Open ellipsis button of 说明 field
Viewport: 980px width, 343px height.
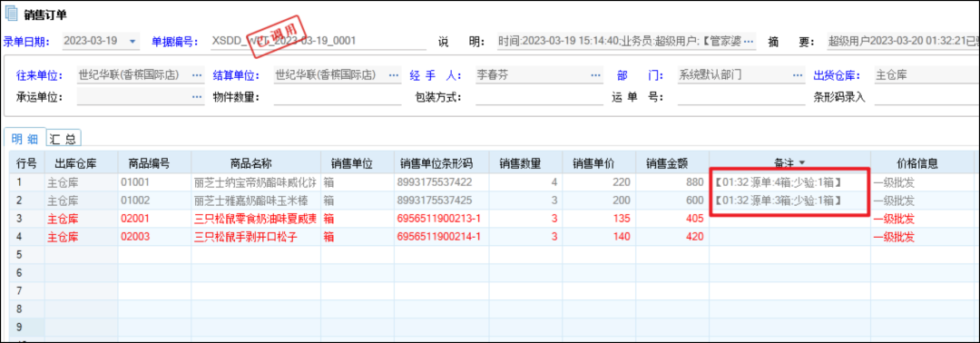click(748, 42)
